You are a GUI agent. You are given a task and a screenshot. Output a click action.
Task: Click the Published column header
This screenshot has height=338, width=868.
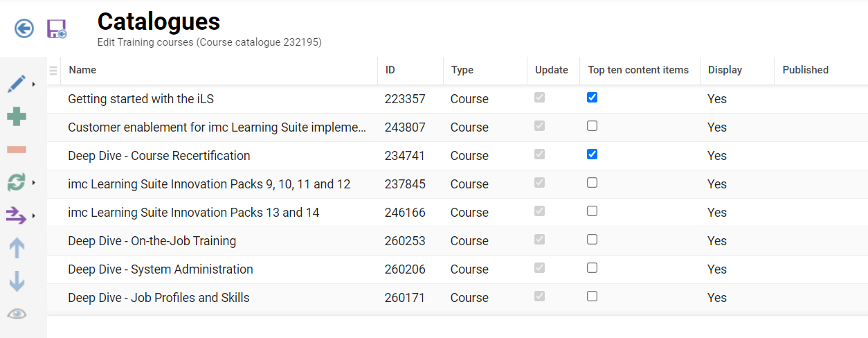pyautogui.click(x=805, y=70)
